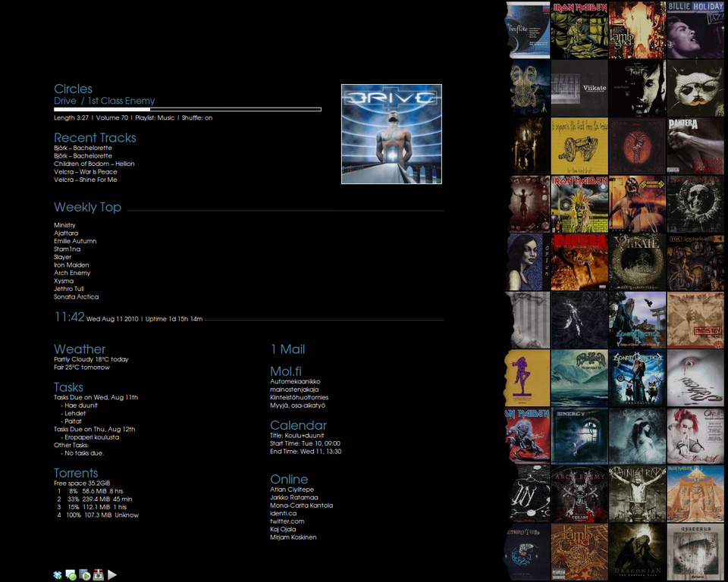Select the Lamb of God cover with fiery figure
The height and width of the screenshot is (582, 728).
[637, 30]
